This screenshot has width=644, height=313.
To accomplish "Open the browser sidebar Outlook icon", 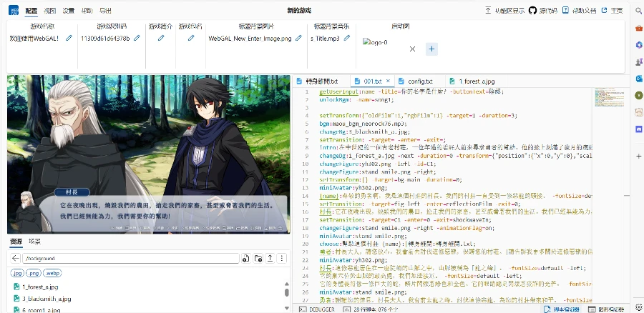I will pyautogui.click(x=638, y=79).
